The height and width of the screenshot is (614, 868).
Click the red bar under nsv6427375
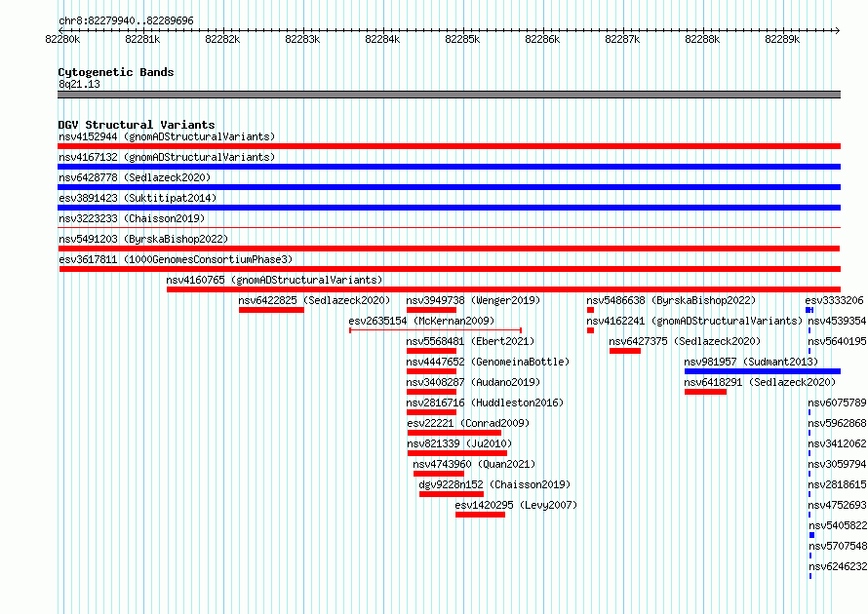point(624,351)
